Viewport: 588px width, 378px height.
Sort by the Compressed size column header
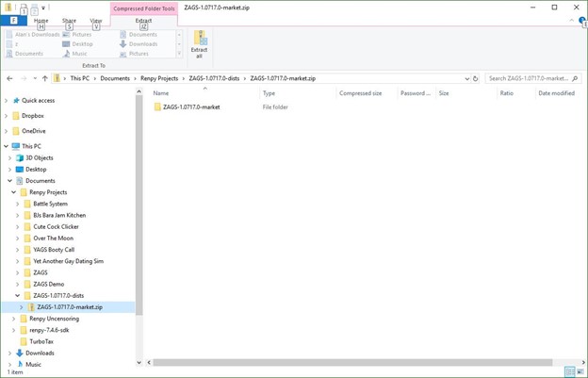click(360, 93)
